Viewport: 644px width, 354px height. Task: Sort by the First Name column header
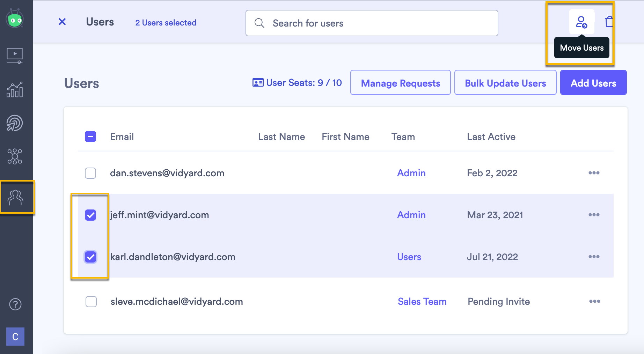click(346, 137)
